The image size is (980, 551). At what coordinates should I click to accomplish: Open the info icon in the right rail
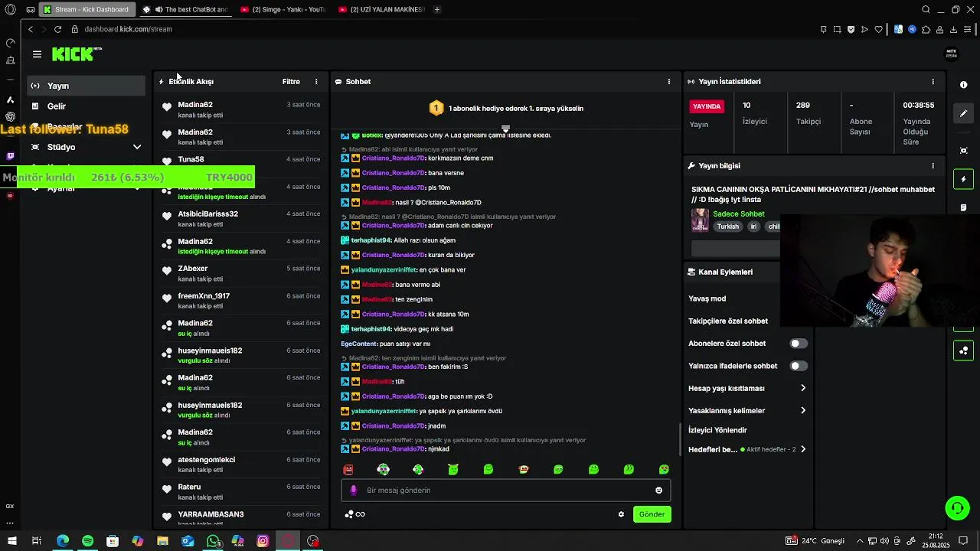coord(963,85)
